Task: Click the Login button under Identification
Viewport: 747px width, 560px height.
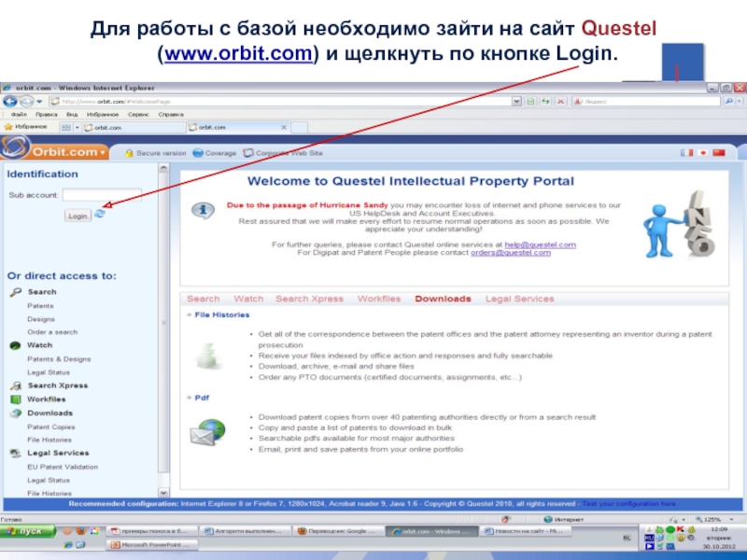Action: 78,216
